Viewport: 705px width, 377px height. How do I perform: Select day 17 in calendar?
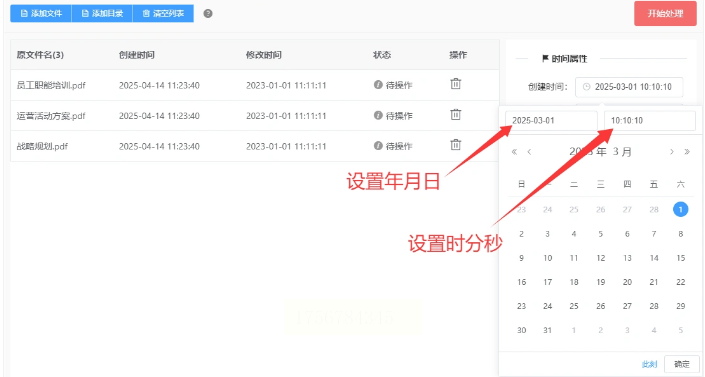(x=548, y=282)
